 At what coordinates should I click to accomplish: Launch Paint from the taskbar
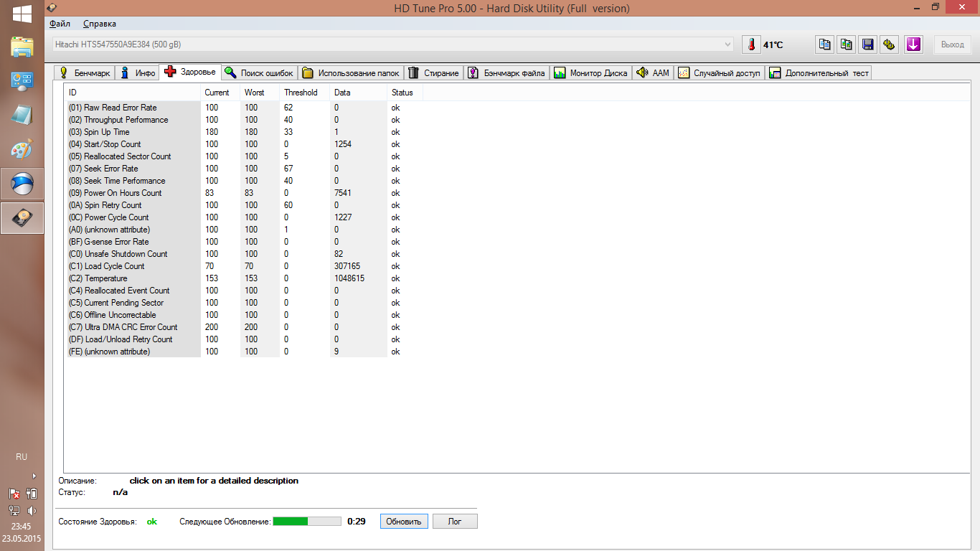point(22,149)
